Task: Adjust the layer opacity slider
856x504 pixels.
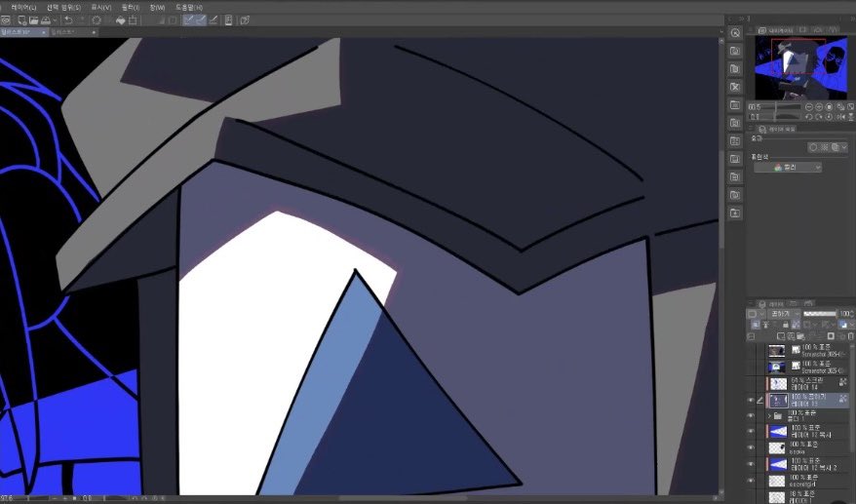Action: [x=820, y=314]
